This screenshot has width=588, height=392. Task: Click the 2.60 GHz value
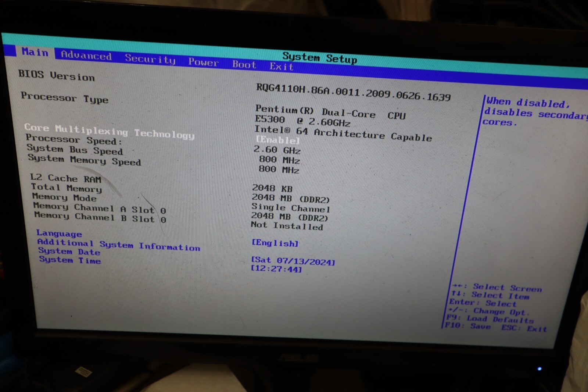pos(277,150)
